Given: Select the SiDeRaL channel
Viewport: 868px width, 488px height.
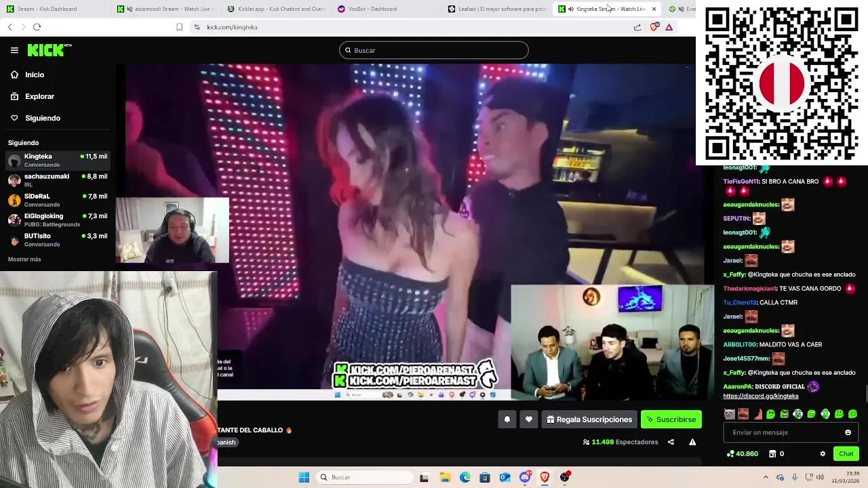Looking at the screenshot, I should 58,200.
